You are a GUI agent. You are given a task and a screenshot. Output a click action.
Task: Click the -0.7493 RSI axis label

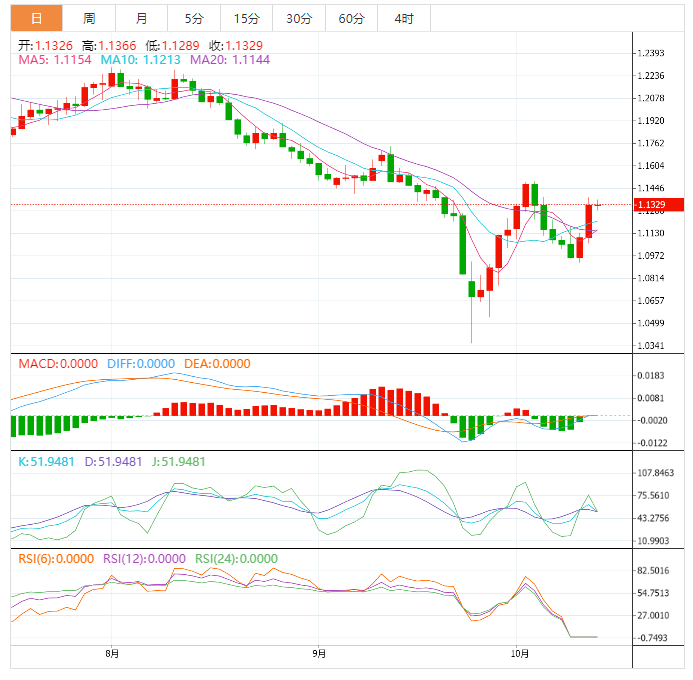tap(651, 638)
